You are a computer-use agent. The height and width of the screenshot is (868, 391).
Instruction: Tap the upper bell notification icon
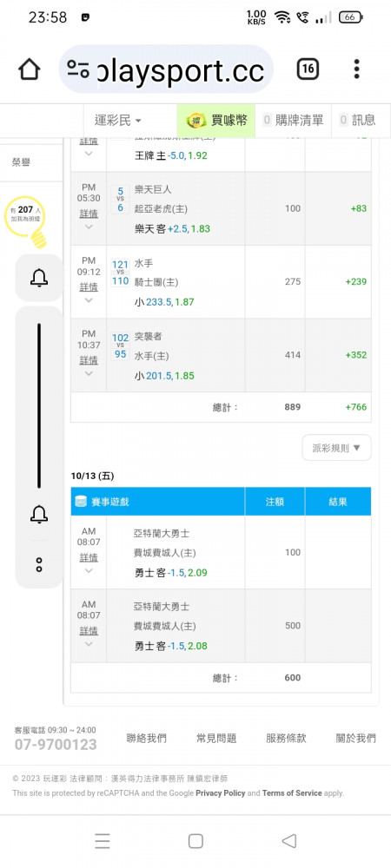coord(39,278)
